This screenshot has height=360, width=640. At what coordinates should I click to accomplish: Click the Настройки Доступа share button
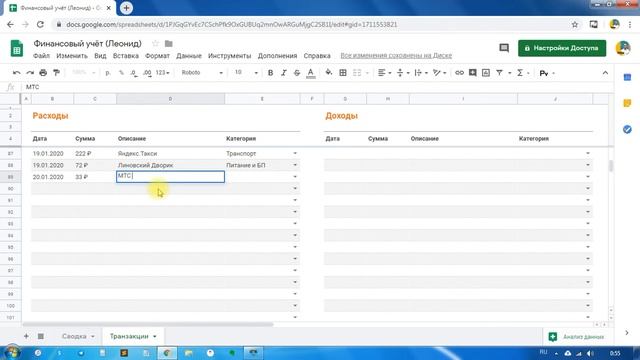click(x=562, y=48)
